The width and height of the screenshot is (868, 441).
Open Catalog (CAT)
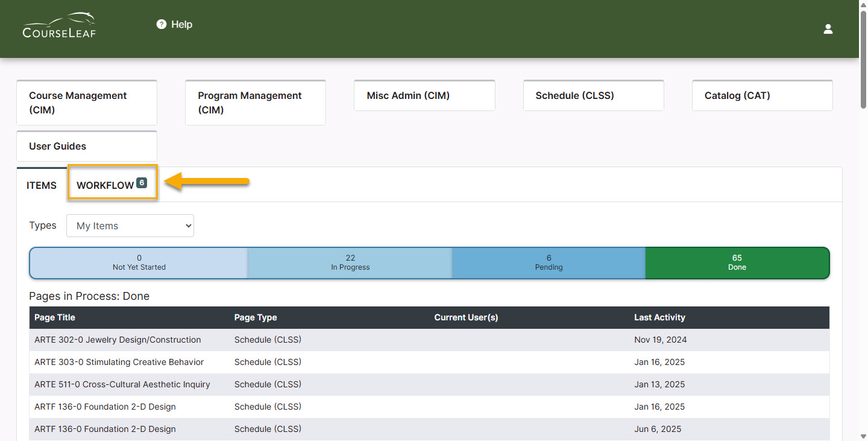coord(762,95)
